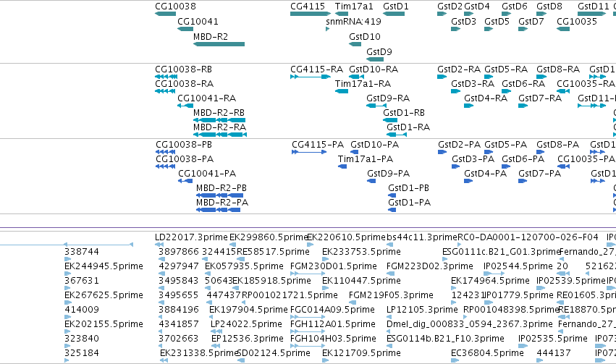Select the GstD9-PA protein label

(x=388, y=174)
